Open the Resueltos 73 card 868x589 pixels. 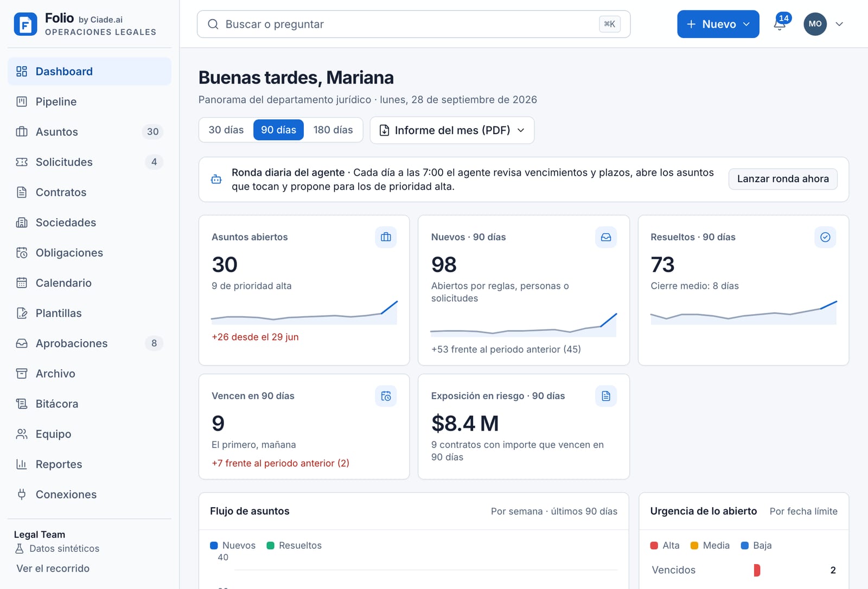tap(743, 290)
